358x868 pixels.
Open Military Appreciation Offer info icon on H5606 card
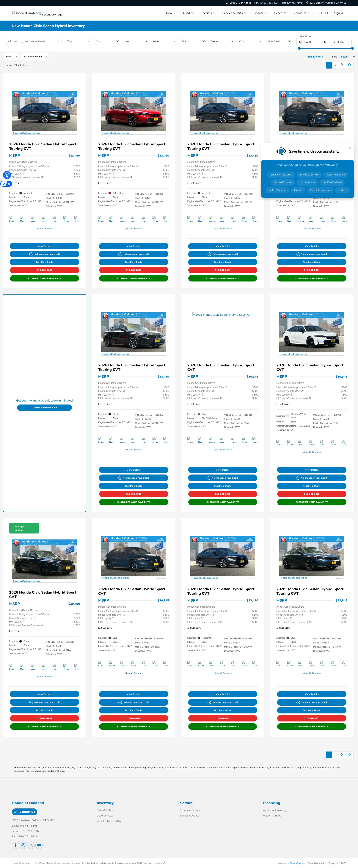(315, 611)
